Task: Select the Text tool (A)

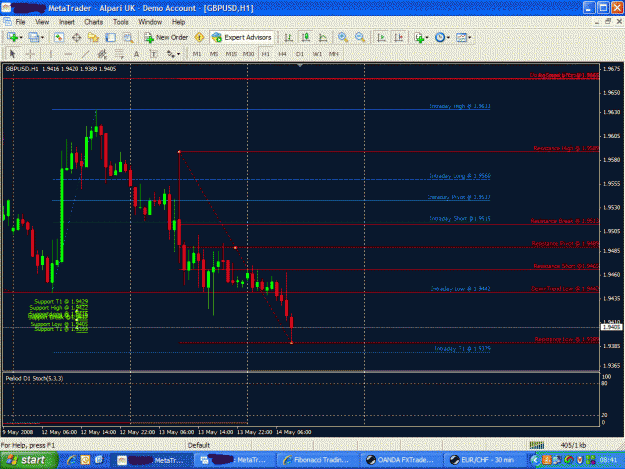Action: tap(136, 54)
